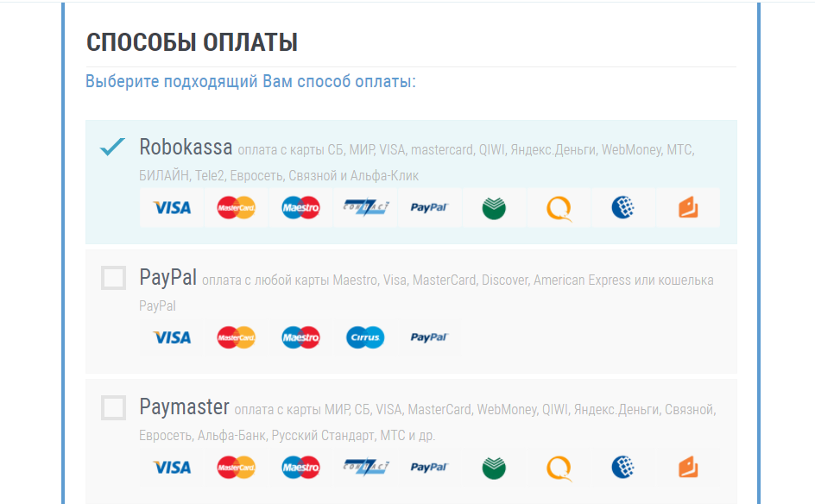Click the QIWI orange icon under Robokassa
815x504 pixels.
pyautogui.click(x=559, y=208)
